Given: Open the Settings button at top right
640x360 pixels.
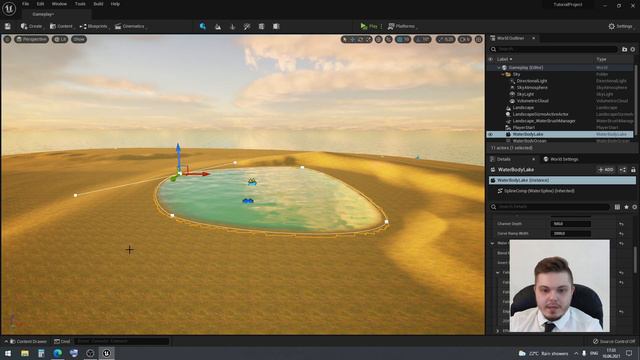Looking at the screenshot, I should [x=620, y=26].
